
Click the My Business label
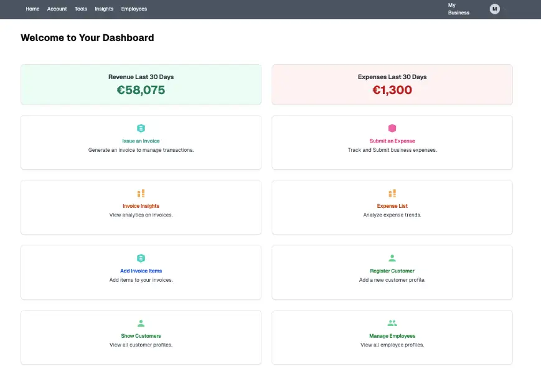pos(459,9)
